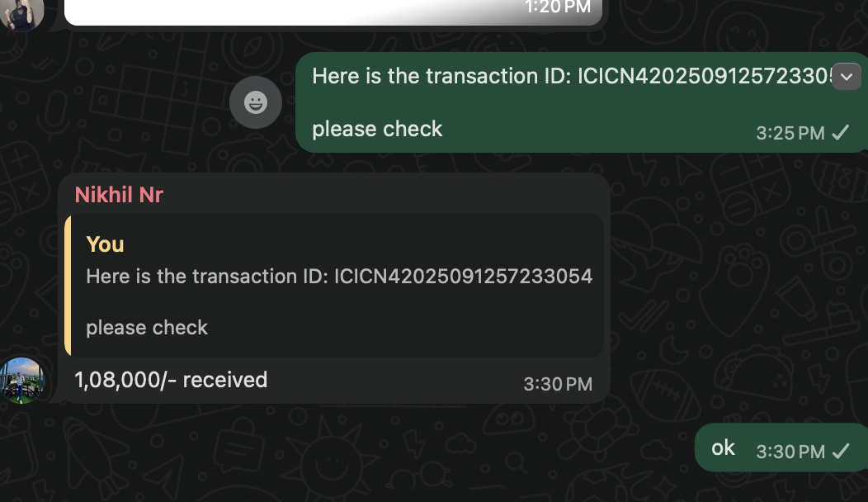Select the "1,08,000/- received" message text
Image resolution: width=868 pixels, height=502 pixels.
[171, 380]
